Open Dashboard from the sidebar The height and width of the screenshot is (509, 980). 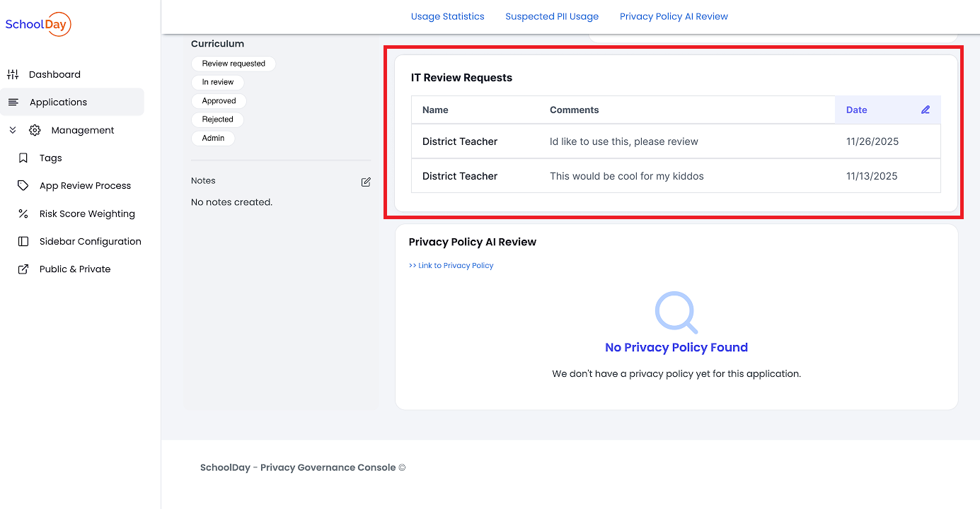point(54,74)
